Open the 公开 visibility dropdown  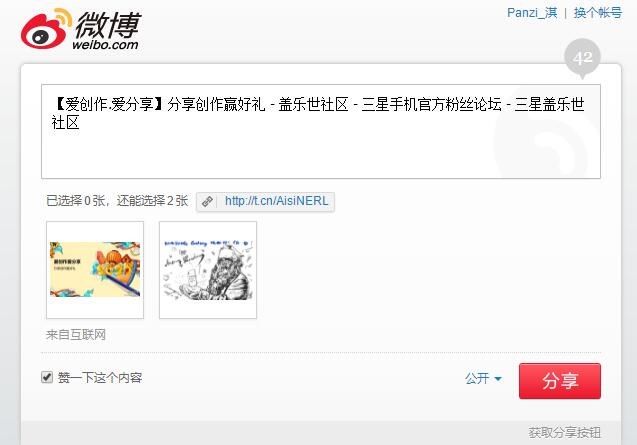pyautogui.click(x=483, y=379)
